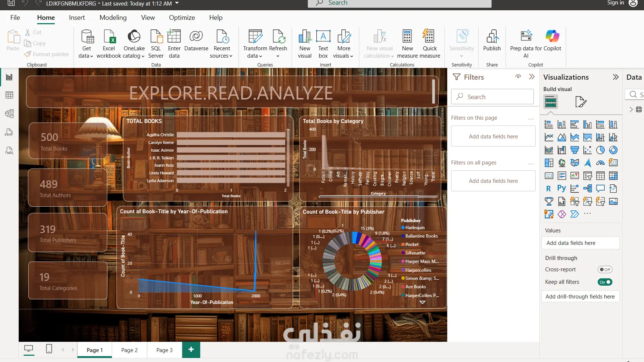Select the Filled map visual
The height and width of the screenshot is (362, 644).
coord(575,163)
